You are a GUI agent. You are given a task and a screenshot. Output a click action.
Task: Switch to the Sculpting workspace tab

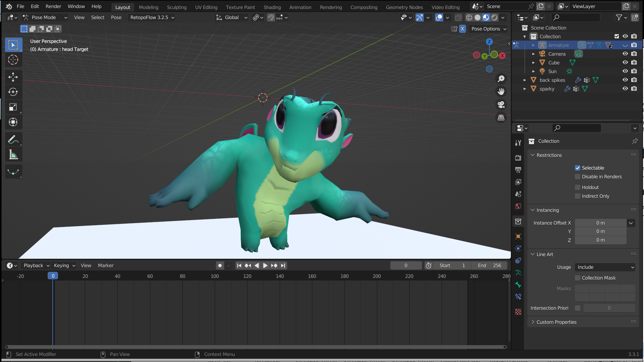pyautogui.click(x=176, y=7)
